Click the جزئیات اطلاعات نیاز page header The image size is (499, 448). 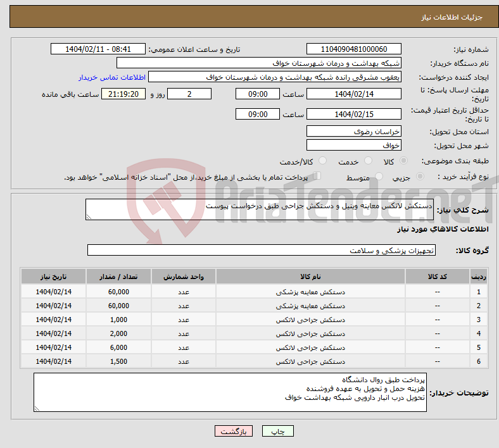(452, 17)
